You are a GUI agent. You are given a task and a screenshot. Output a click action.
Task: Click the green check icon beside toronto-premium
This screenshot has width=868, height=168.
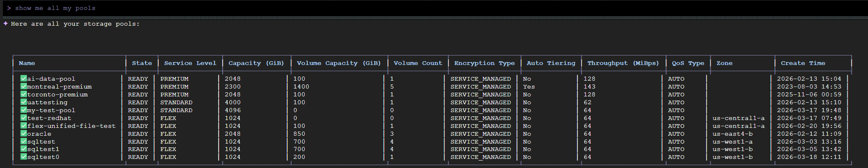[x=24, y=94]
